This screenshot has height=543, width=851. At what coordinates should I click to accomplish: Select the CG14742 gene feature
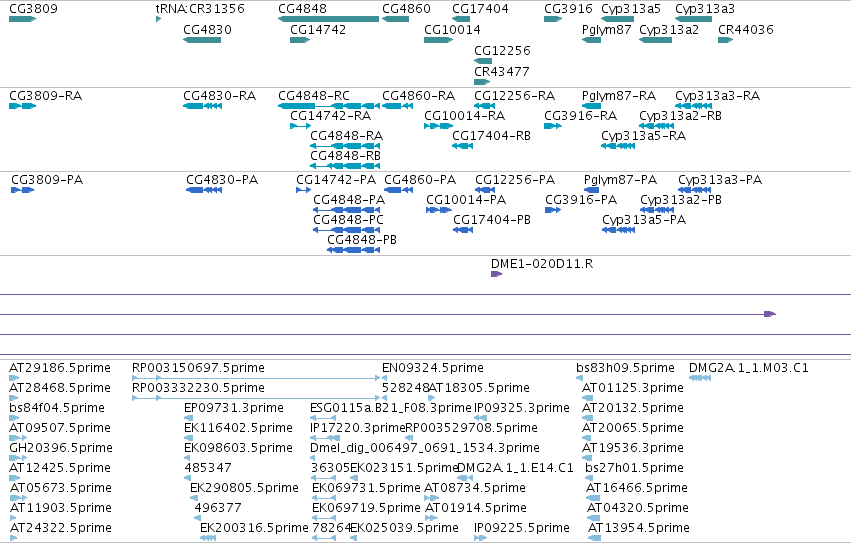pyautogui.click(x=300, y=40)
